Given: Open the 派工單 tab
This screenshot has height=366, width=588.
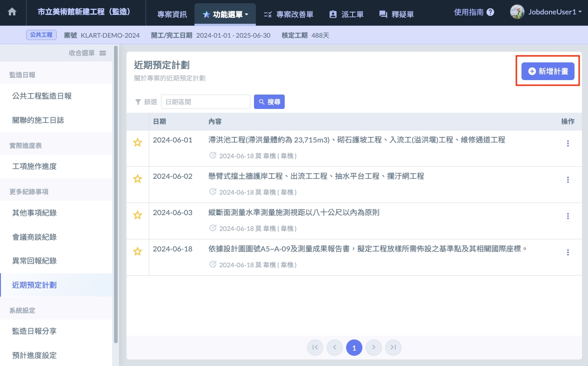Looking at the screenshot, I should [x=346, y=14].
